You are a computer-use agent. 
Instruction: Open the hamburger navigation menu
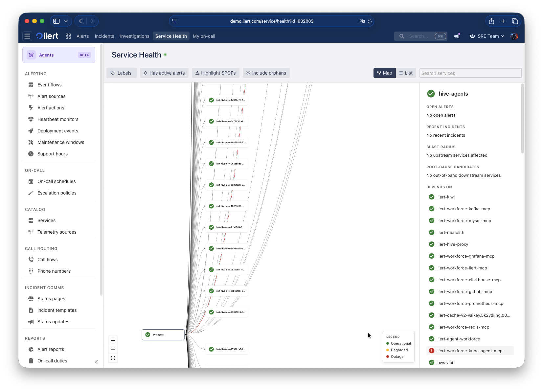(27, 36)
